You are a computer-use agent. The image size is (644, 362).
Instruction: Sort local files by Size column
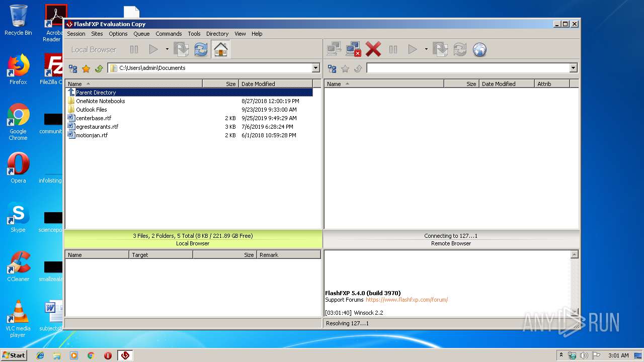click(220, 84)
